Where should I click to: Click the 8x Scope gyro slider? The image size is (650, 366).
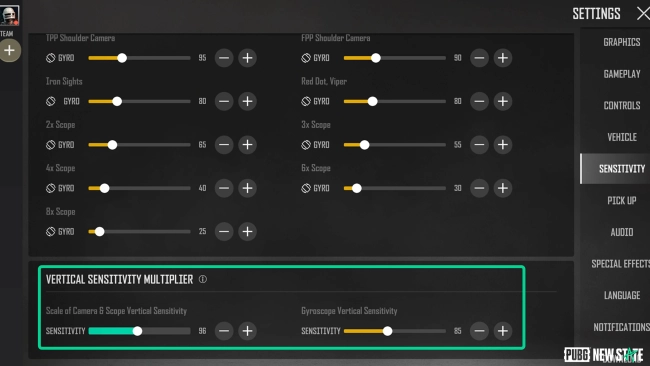click(x=139, y=231)
